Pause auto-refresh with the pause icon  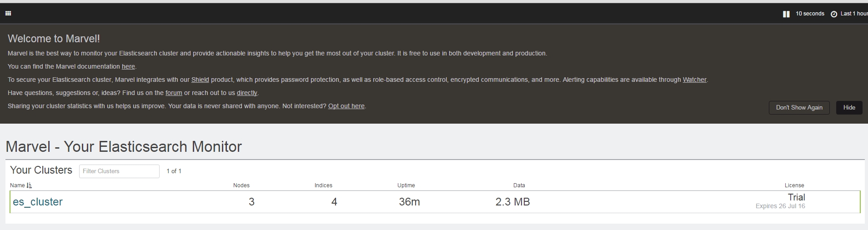point(786,14)
